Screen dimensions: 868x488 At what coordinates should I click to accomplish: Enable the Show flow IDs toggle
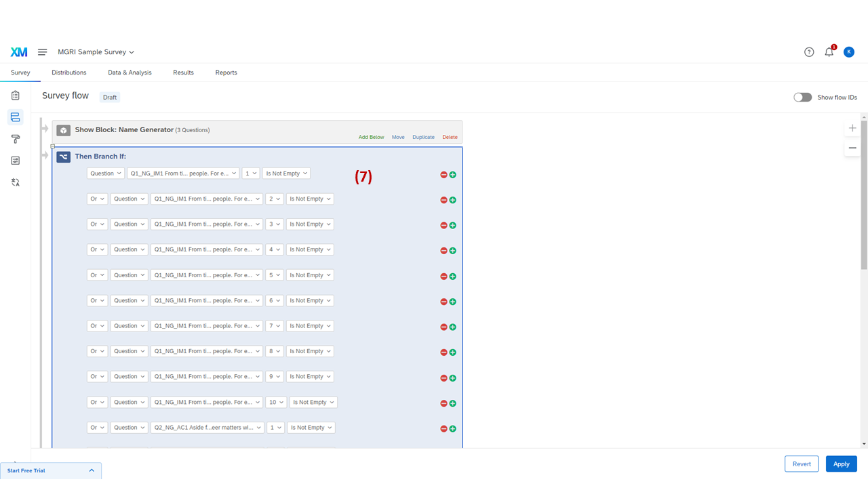coord(802,97)
